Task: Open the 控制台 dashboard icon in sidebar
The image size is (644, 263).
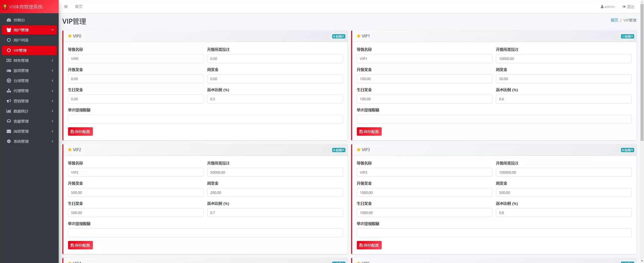Action: pos(9,20)
